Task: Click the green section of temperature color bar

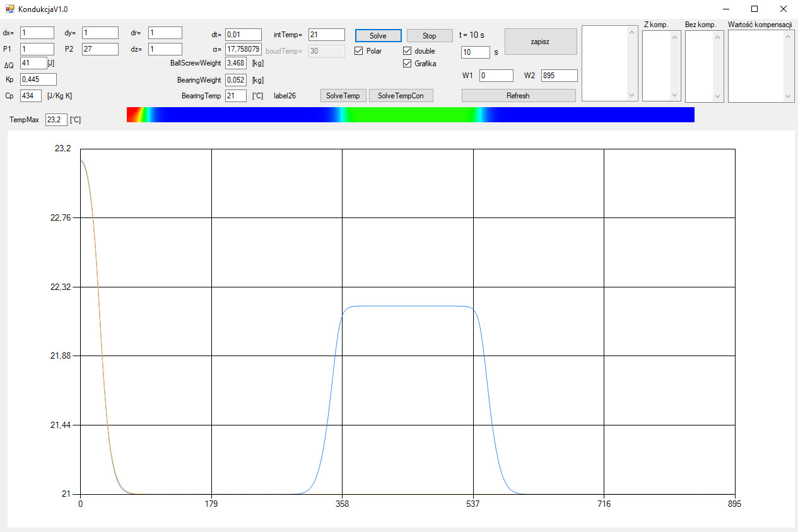Action: (410, 115)
